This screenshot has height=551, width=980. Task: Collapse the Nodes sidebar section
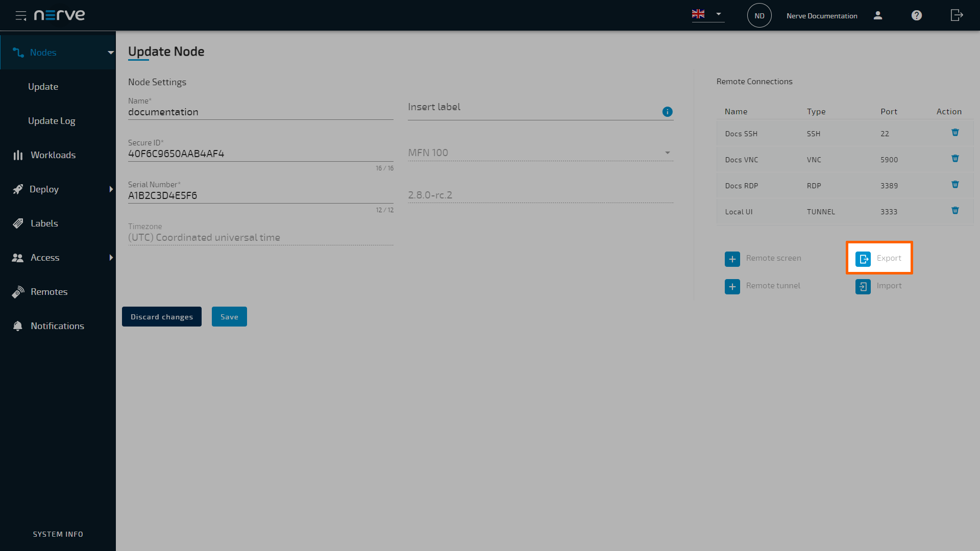click(x=111, y=52)
